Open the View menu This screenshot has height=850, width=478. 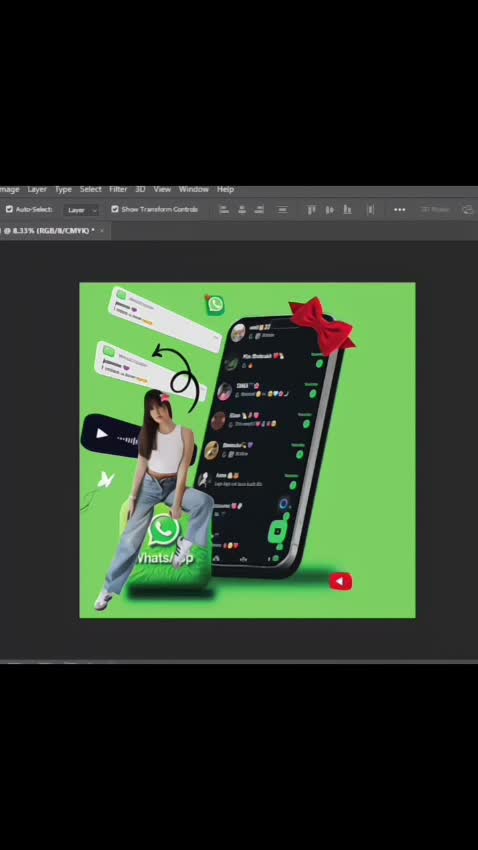click(162, 189)
